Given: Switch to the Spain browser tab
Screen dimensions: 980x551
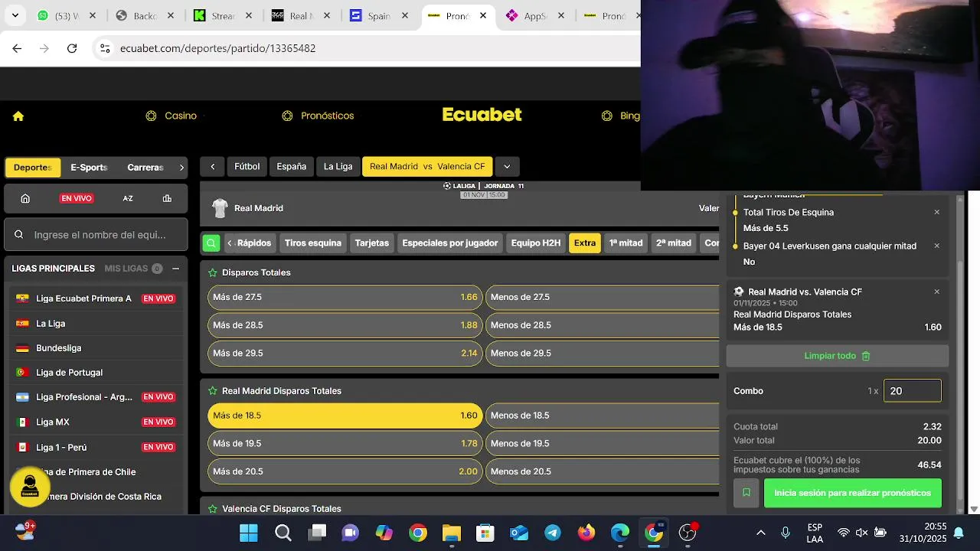Looking at the screenshot, I should pos(379,15).
